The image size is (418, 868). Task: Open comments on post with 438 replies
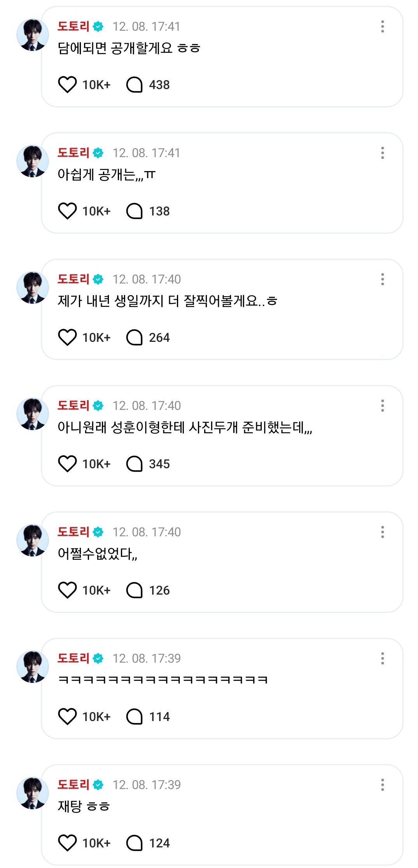(135, 85)
